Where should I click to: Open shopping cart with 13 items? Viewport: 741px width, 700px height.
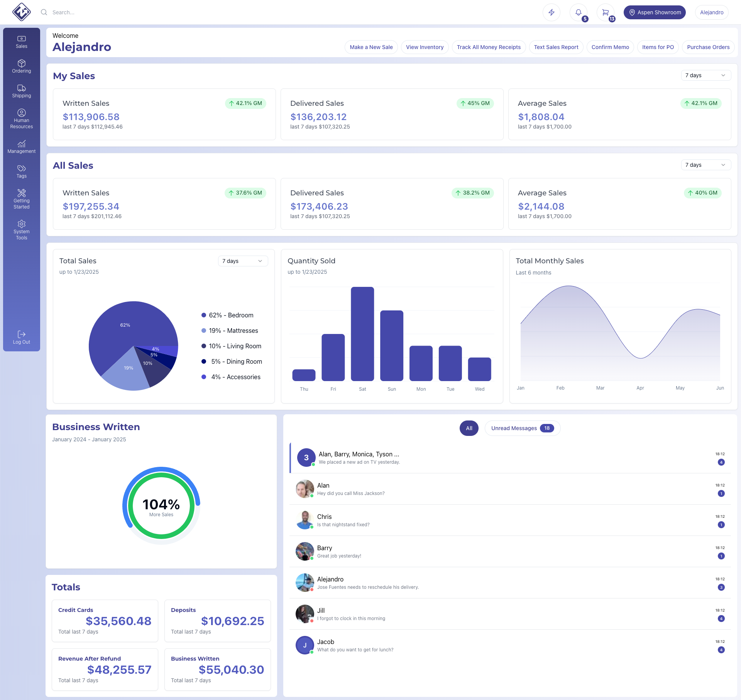(606, 12)
